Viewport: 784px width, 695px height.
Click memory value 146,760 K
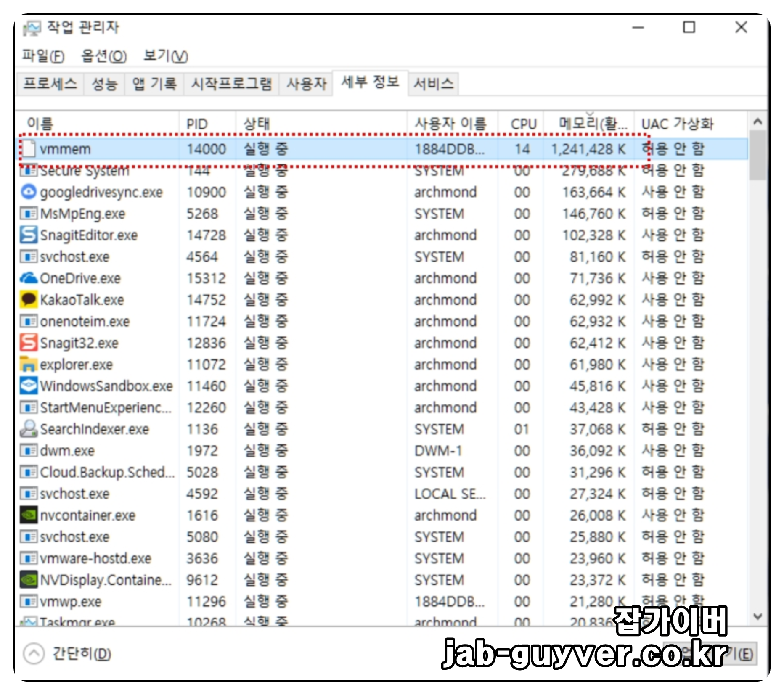594,214
